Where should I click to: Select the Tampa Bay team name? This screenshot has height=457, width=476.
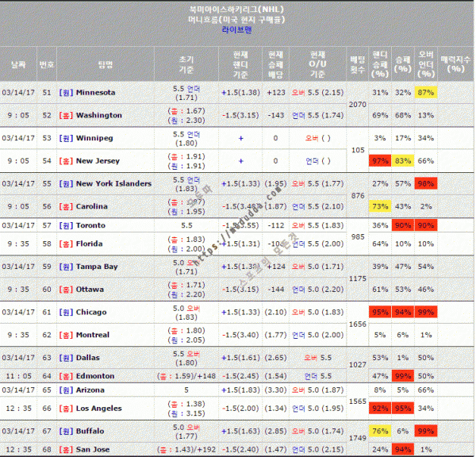pos(97,267)
